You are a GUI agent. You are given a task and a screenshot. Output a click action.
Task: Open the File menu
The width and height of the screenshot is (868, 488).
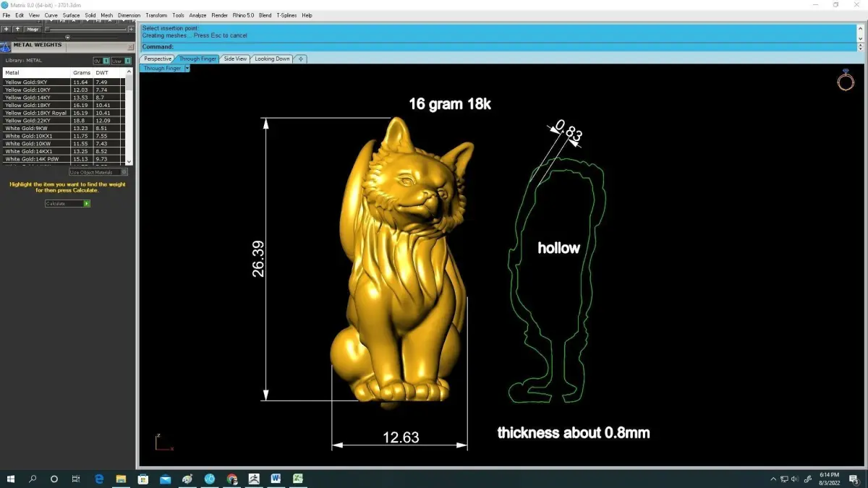[7, 15]
